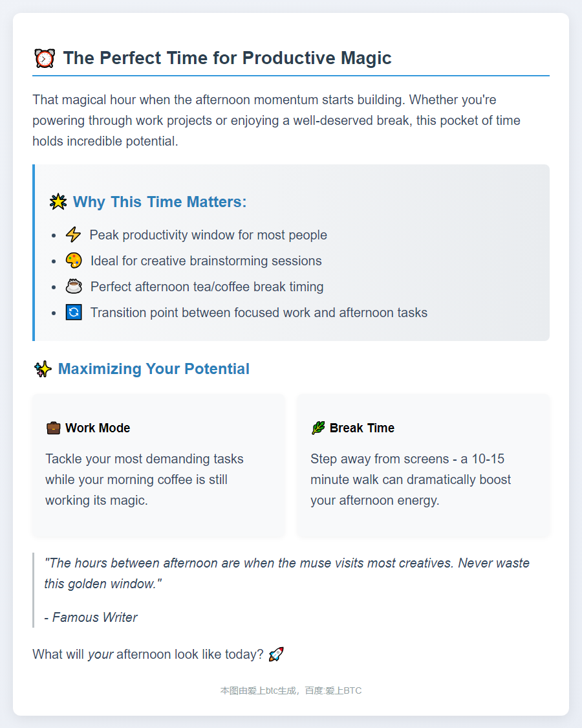Click the Famous Writer attribution
Image resolution: width=582 pixels, height=728 pixels.
[91, 617]
